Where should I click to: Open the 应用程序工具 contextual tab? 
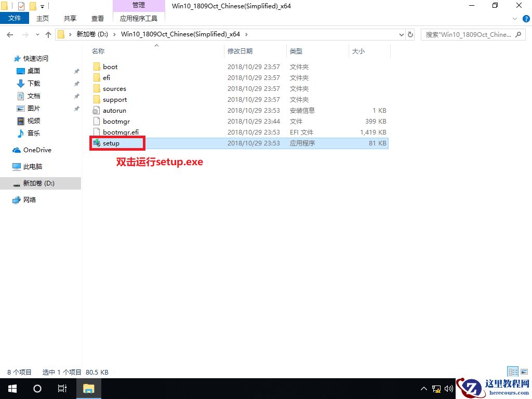point(139,18)
